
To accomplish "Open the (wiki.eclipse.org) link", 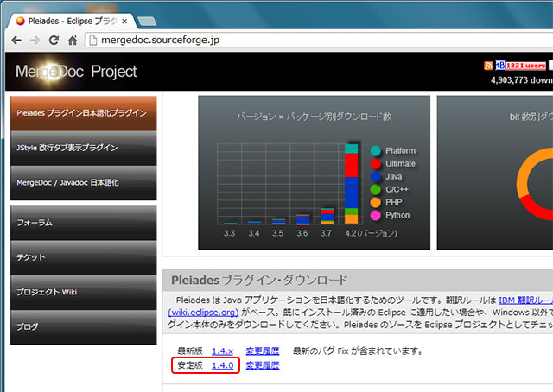I will pos(204,313).
